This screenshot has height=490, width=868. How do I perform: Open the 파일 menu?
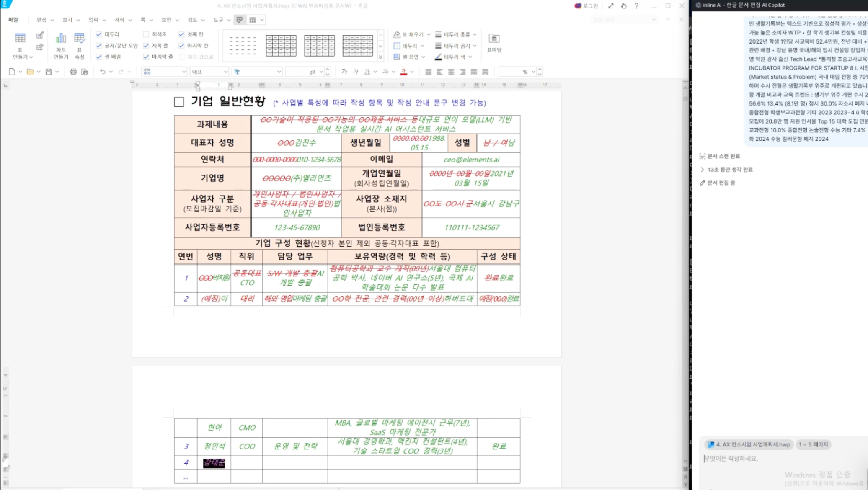pos(13,20)
